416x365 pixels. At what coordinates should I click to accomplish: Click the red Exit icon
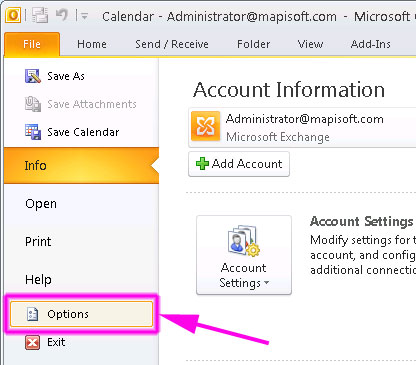point(33,342)
